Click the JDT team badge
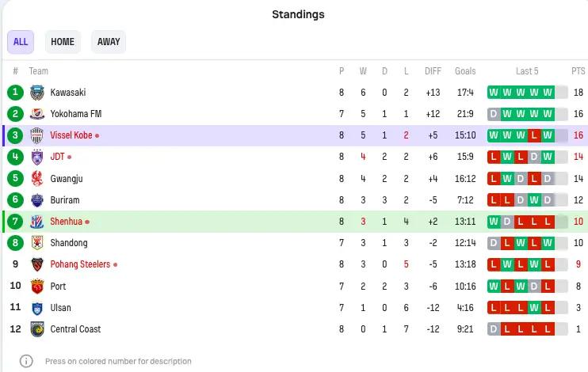The height and width of the screenshot is (372, 588). pos(37,157)
